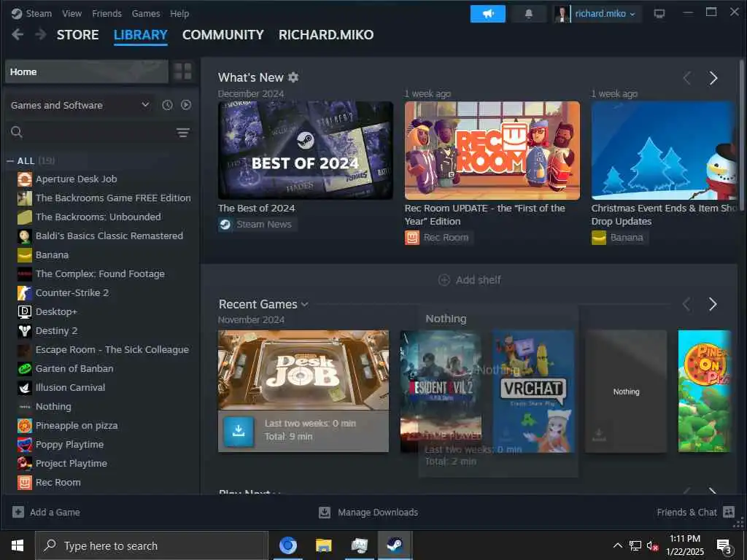Click Desk Job download button
The width and height of the screenshot is (747, 560).
pos(239,431)
